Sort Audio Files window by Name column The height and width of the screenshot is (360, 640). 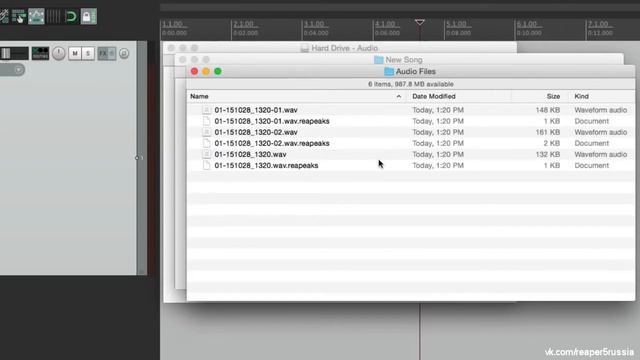(199, 96)
